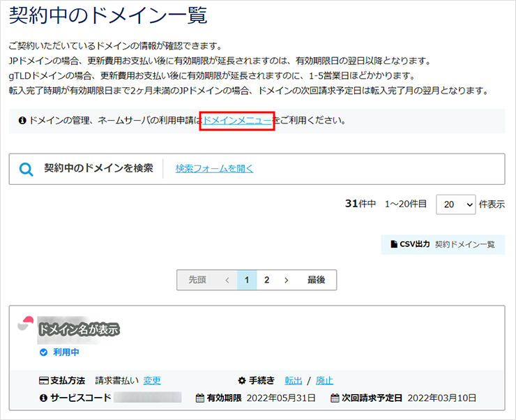This screenshot has height=420, width=516.
Task: Click the calendar icon next to 有効期限
Action: coord(200,398)
